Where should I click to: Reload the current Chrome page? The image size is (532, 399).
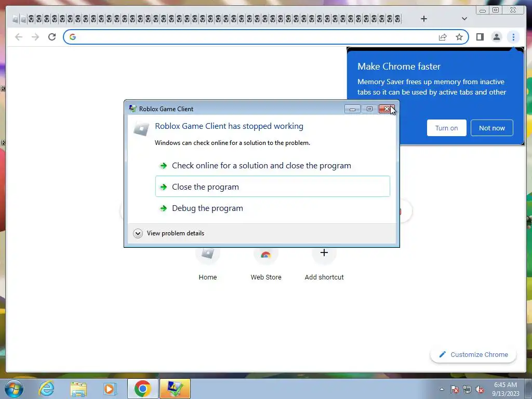pos(52,37)
